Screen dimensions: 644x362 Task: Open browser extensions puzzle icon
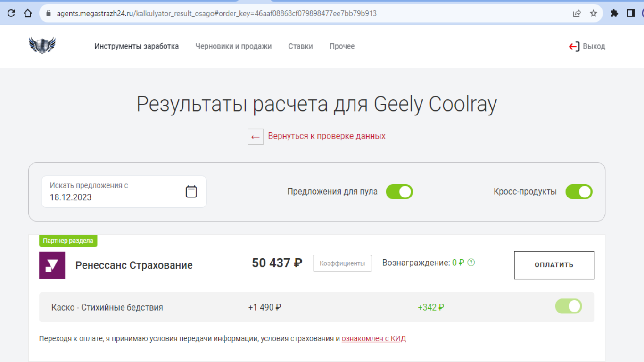click(x=614, y=13)
